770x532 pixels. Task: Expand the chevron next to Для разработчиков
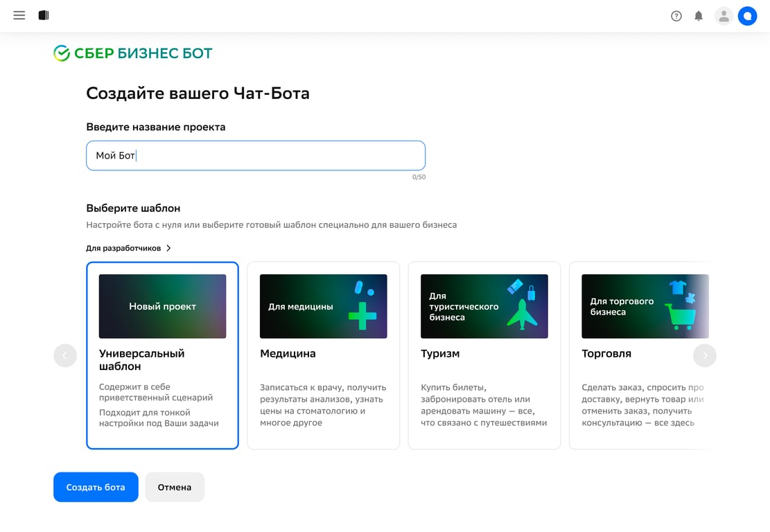click(x=168, y=248)
